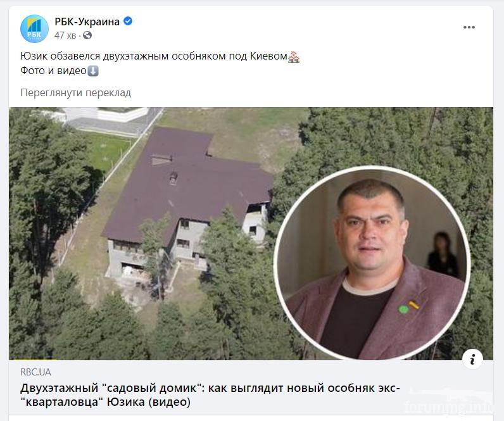Click the circular portrait inset image
The image size is (504, 421).
(x=372, y=263)
